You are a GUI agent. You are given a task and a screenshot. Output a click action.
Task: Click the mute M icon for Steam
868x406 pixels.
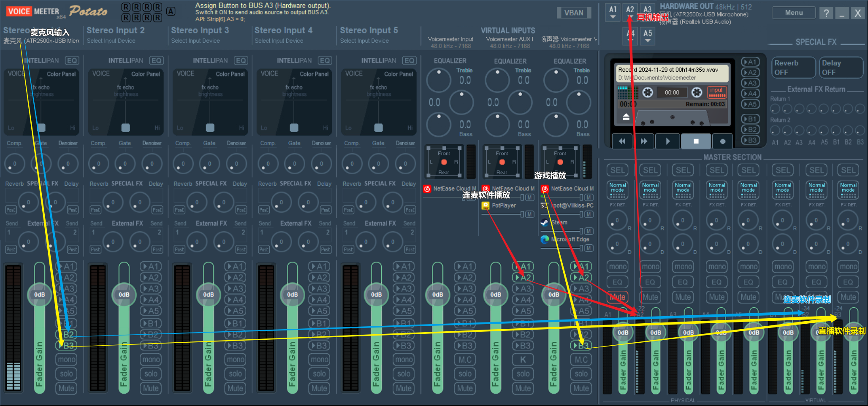tap(589, 231)
